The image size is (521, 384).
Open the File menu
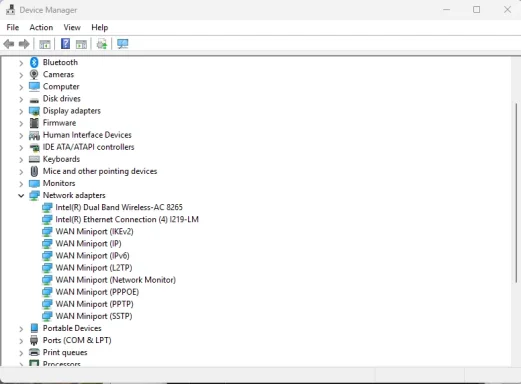13,27
